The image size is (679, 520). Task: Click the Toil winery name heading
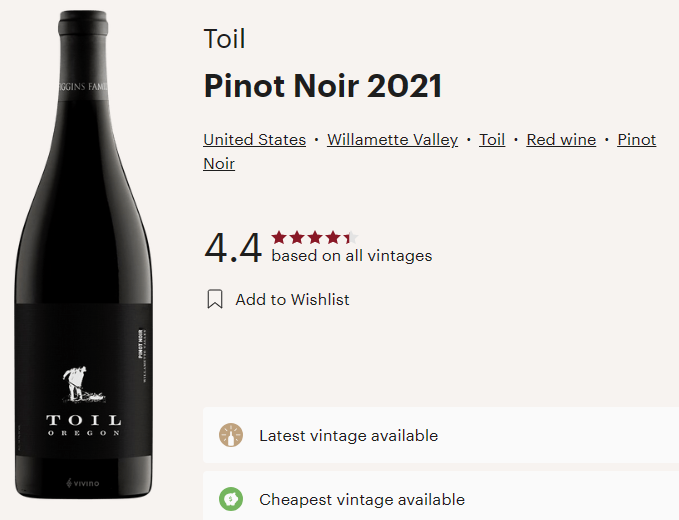pos(224,40)
